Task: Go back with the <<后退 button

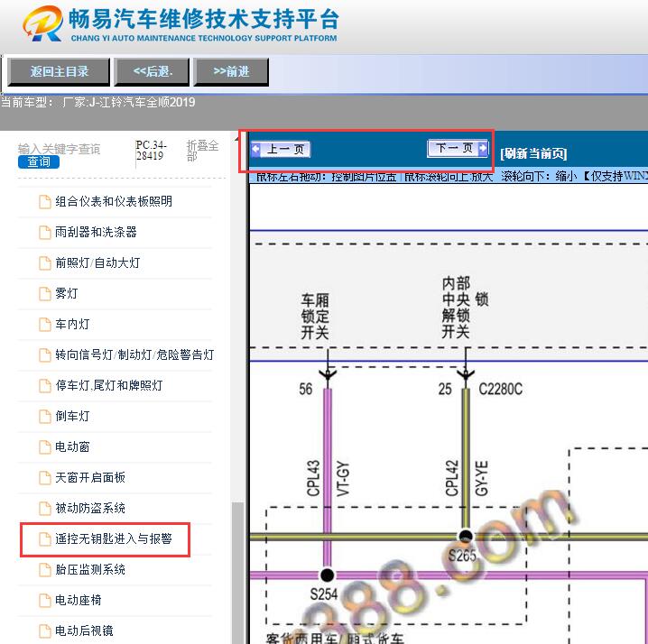Action: coord(152,72)
